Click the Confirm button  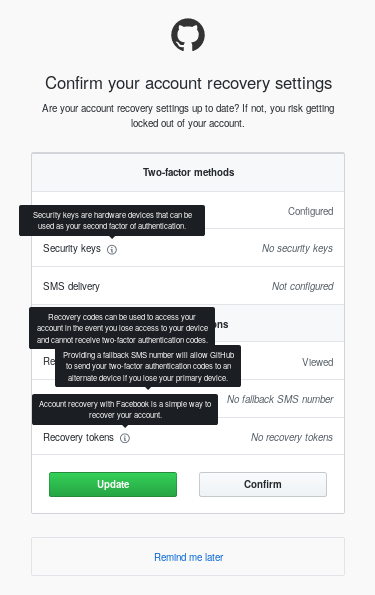263,484
